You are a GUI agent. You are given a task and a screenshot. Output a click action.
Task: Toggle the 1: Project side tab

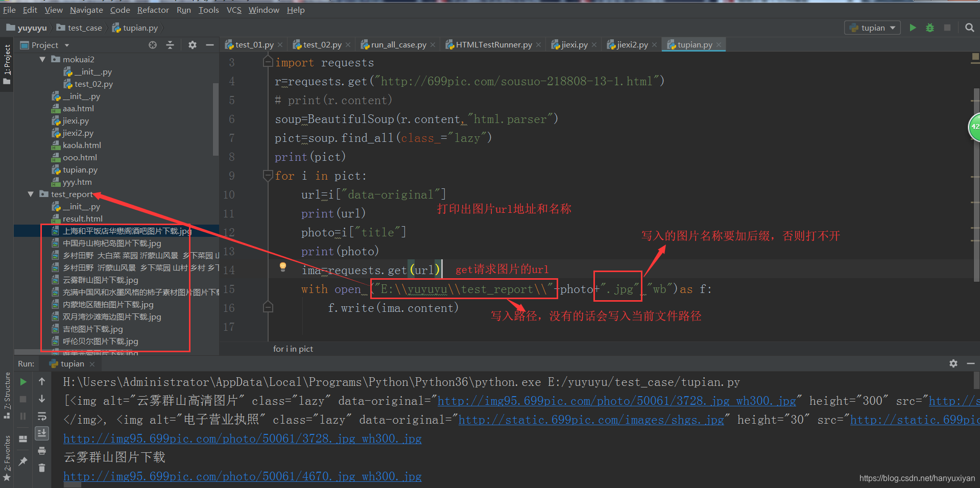(x=7, y=66)
